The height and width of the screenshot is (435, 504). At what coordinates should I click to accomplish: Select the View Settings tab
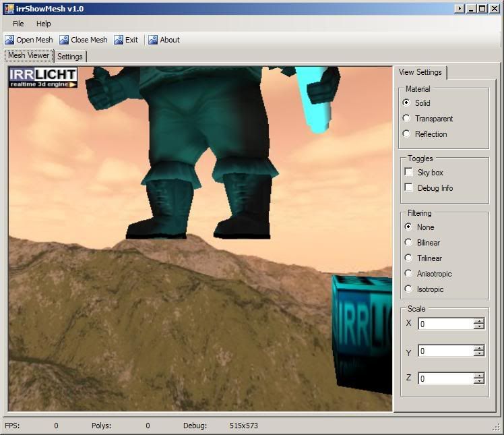pyautogui.click(x=420, y=72)
